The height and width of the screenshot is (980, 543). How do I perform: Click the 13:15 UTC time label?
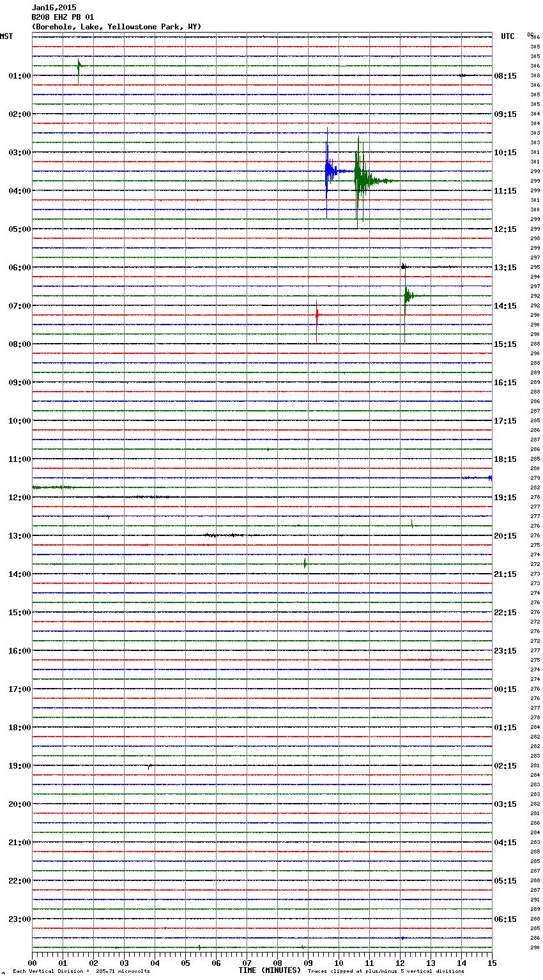point(505,268)
